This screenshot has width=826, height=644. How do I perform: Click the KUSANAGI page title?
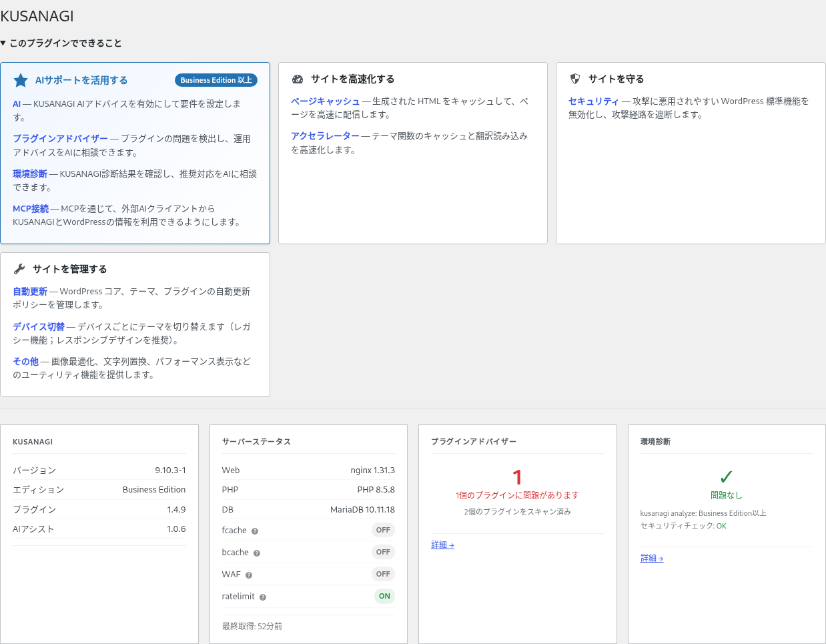(37, 16)
